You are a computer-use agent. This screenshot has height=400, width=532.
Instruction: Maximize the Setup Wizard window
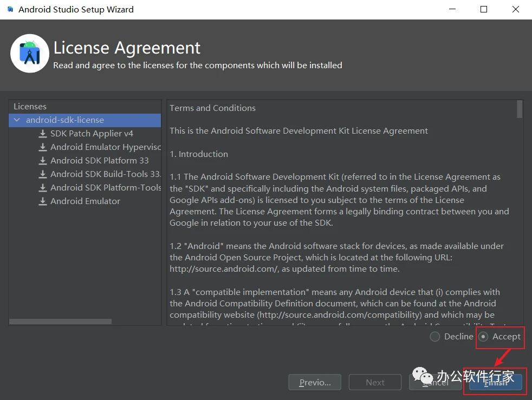(x=484, y=9)
